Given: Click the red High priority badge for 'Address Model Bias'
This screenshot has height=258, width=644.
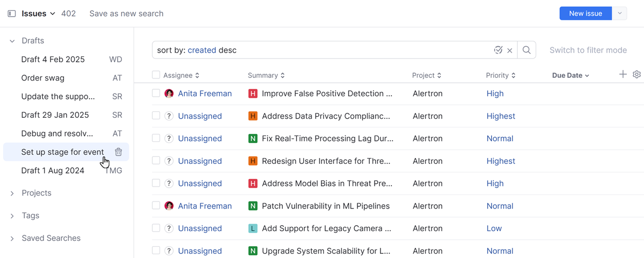Looking at the screenshot, I should click(x=253, y=183).
